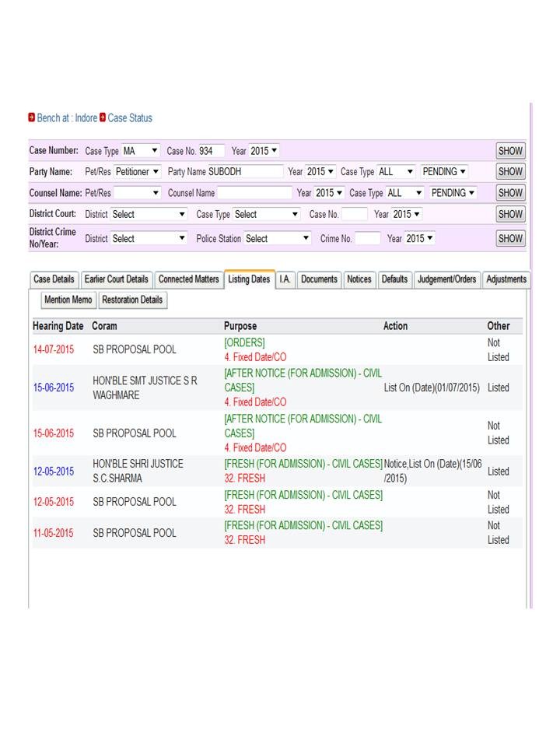Open Case Type Select dropdown in District Court row
560x747 pixels.
tap(267, 214)
